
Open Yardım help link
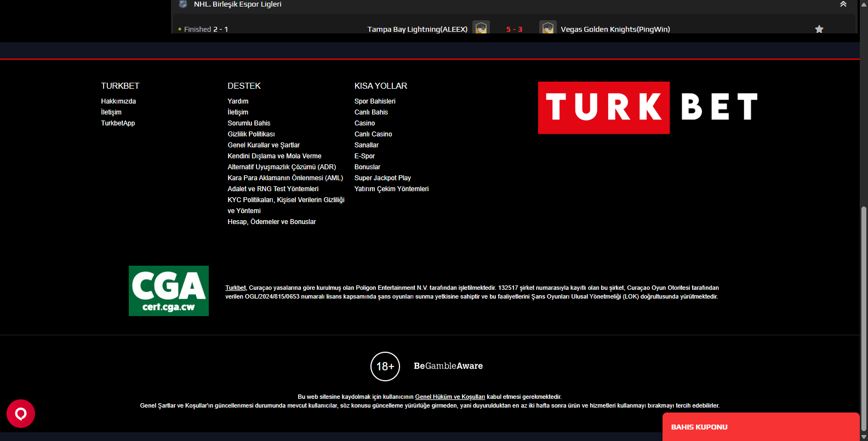[238, 101]
